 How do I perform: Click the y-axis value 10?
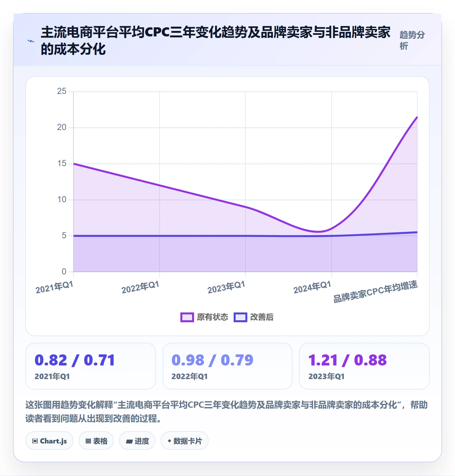pos(62,200)
